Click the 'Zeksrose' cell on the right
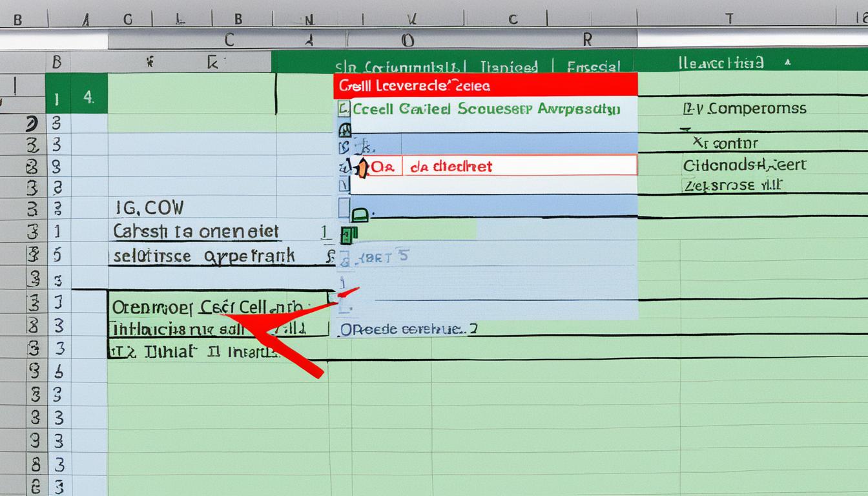This screenshot has height=496, width=868. 732,185
